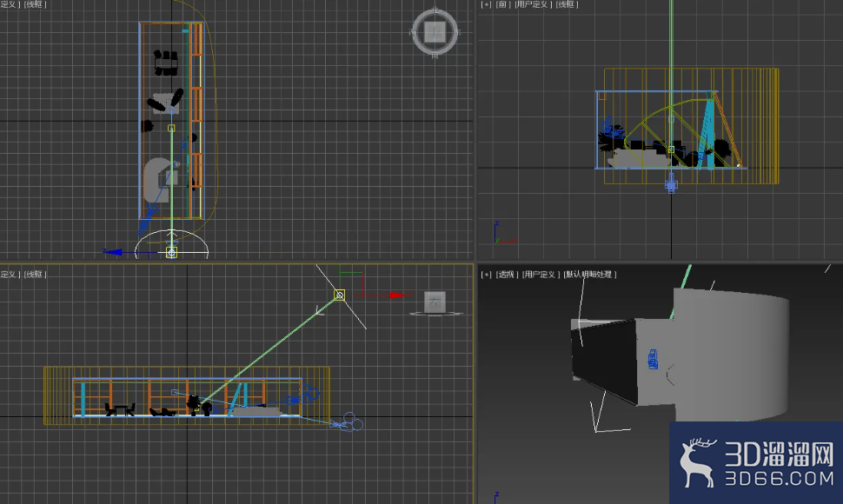
Task: Select the yellow light object in the left viewport
Action: (x=339, y=295)
